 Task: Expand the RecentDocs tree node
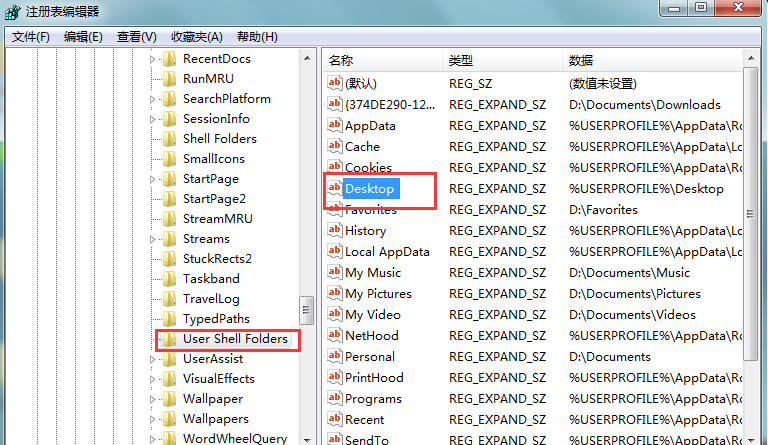coord(152,59)
